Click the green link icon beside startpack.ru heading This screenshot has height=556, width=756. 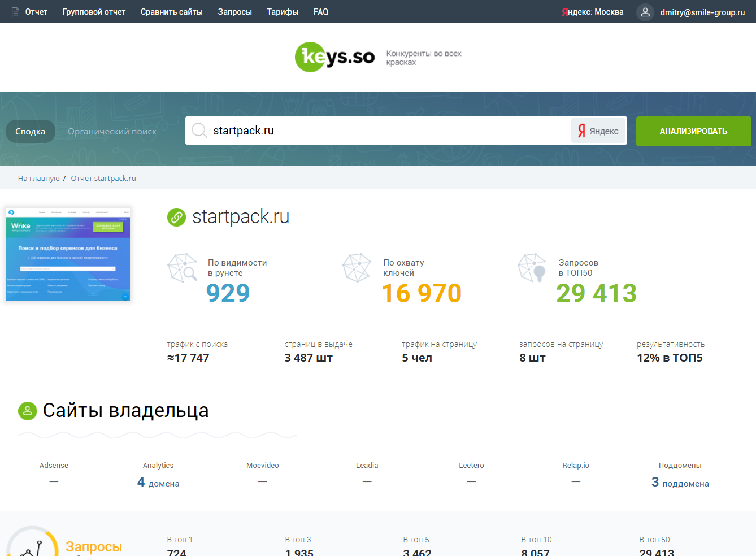point(176,216)
